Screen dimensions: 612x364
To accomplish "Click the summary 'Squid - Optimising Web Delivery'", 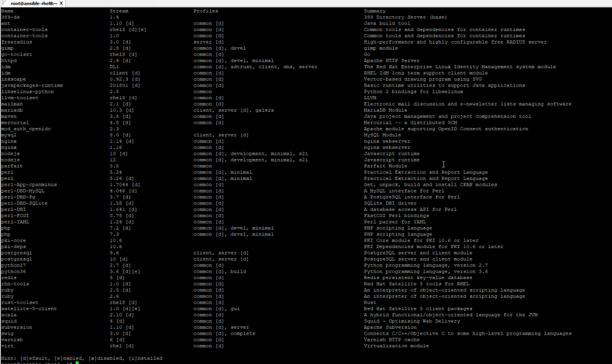I will coord(412,322).
